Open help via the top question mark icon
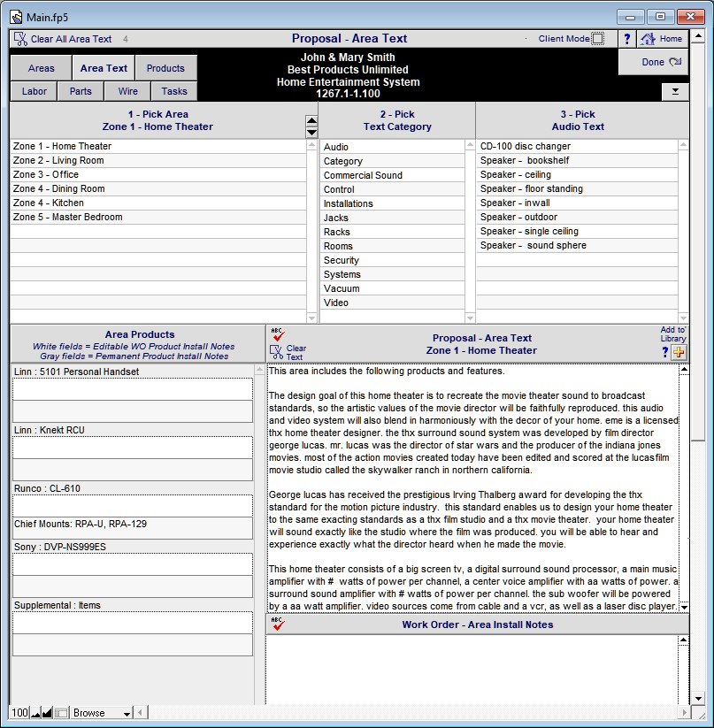Image resolution: width=714 pixels, height=728 pixels. (x=626, y=39)
